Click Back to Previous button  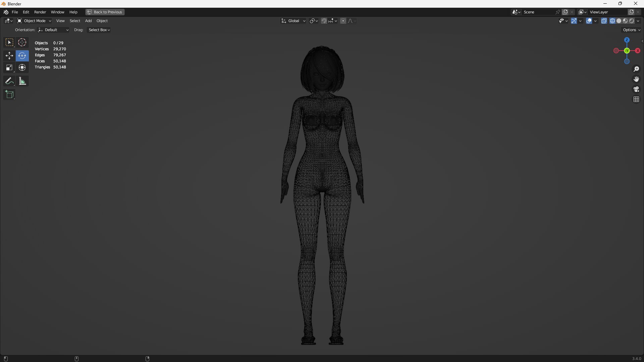(x=105, y=12)
